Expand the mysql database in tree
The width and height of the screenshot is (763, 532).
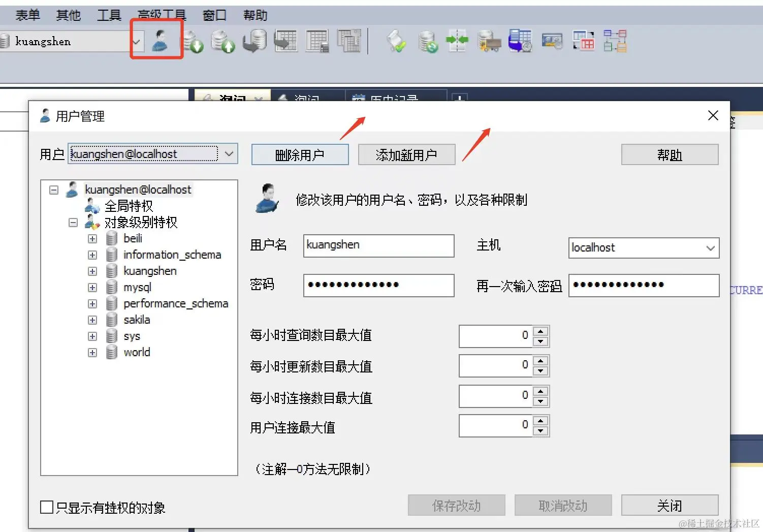tap(92, 287)
